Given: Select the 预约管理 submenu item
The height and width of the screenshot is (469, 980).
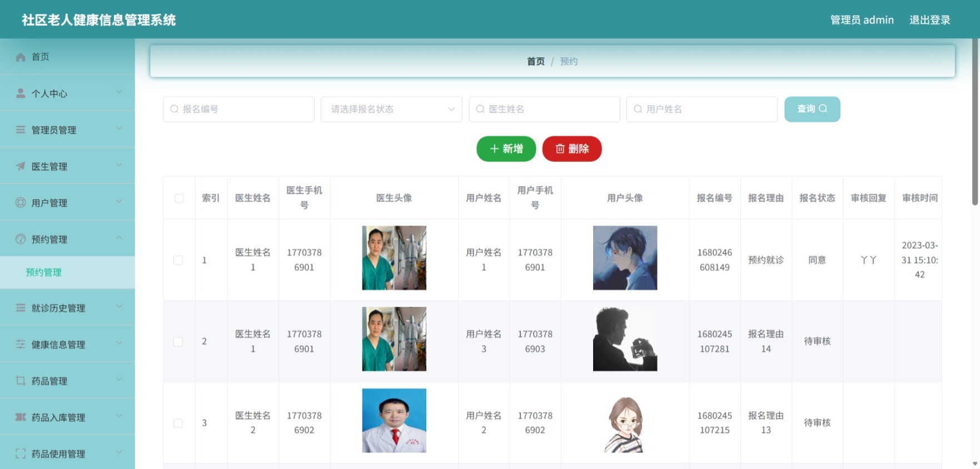Looking at the screenshot, I should (x=67, y=272).
